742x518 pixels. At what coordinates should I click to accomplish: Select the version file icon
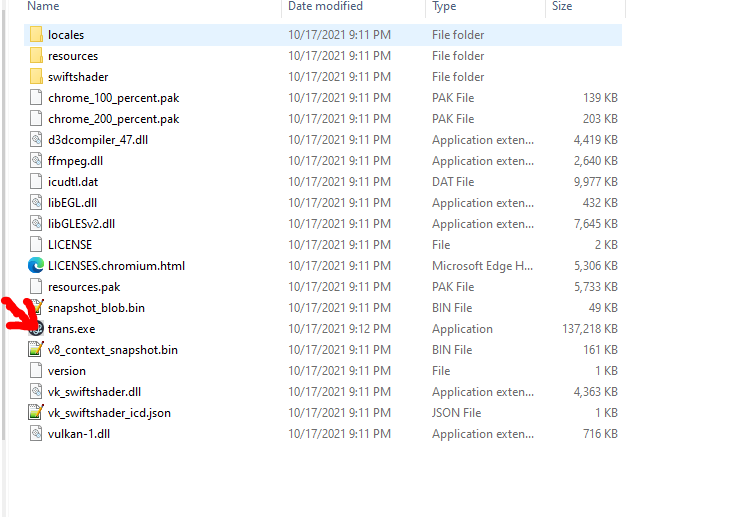click(36, 370)
